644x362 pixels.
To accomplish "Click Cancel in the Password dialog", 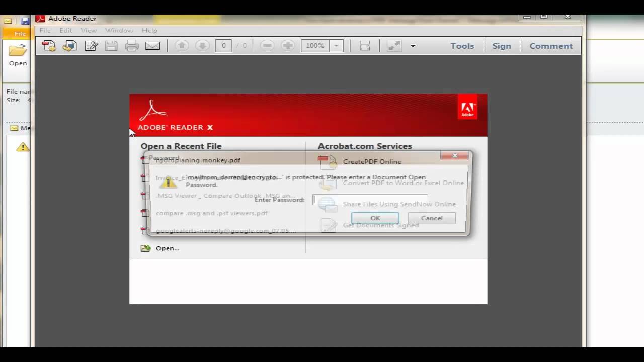I will (x=432, y=218).
